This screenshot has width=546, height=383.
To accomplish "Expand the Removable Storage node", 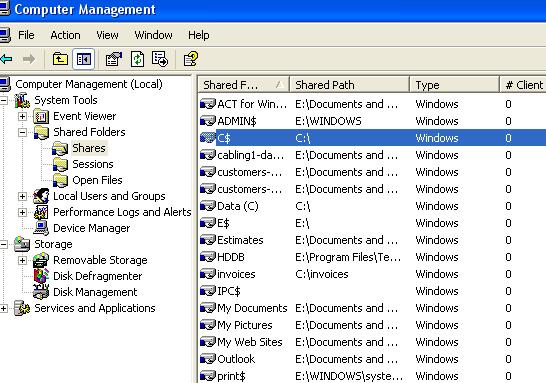I will click(22, 260).
